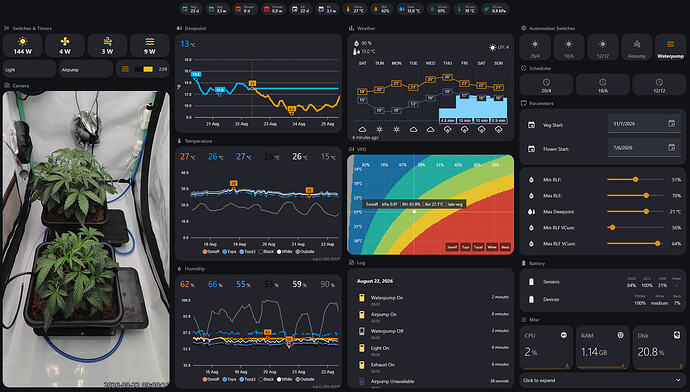Click the Airpump timer button
690x392 pixels.
coord(86,69)
